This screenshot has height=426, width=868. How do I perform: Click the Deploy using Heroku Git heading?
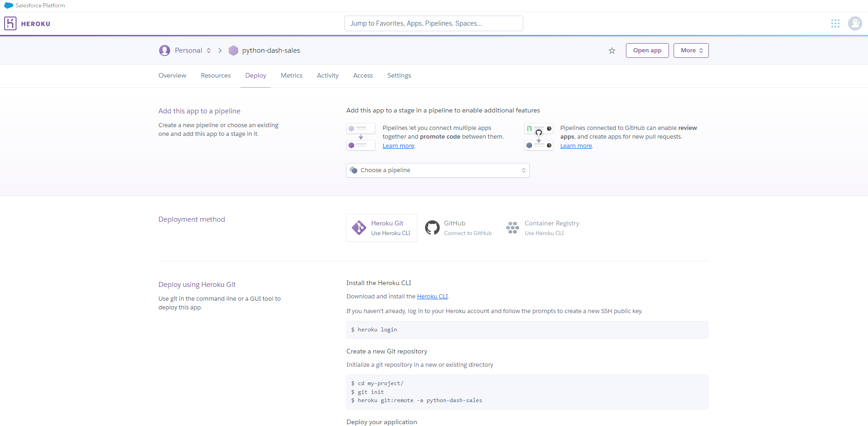tap(197, 285)
